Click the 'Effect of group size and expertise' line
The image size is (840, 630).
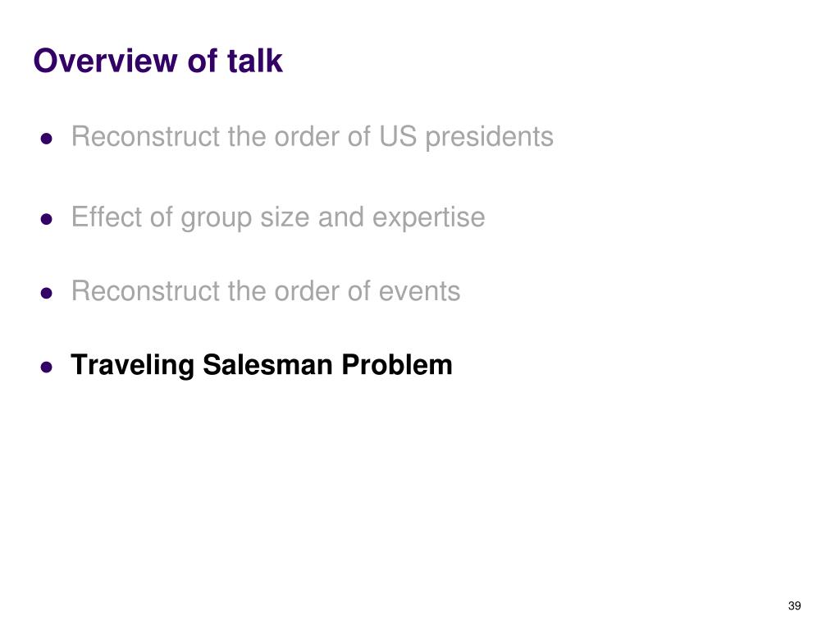pyautogui.click(x=278, y=218)
